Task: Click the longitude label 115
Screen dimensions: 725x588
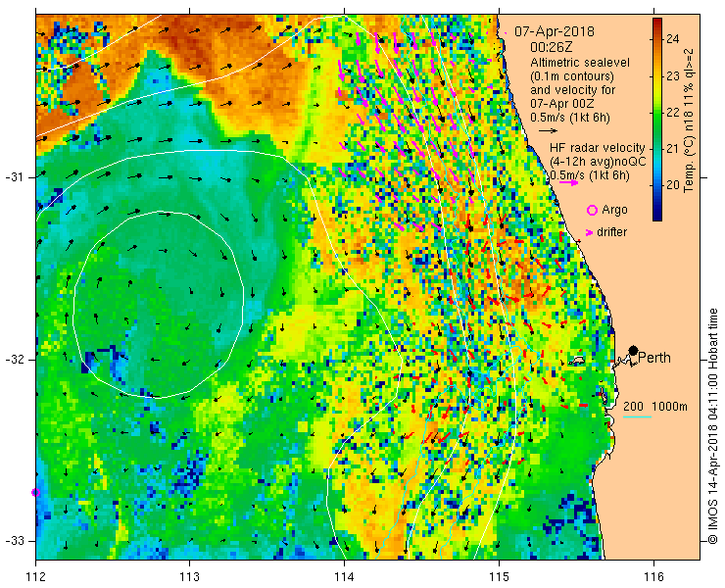Action: coord(499,577)
